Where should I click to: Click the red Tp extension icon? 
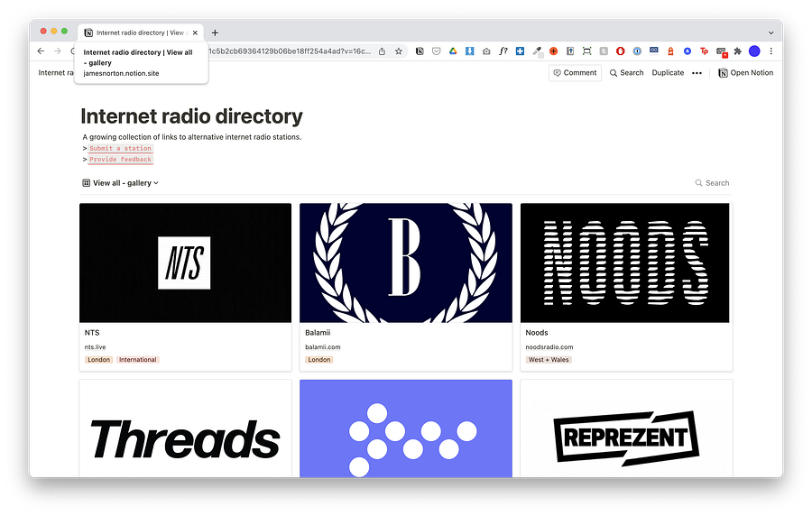(x=705, y=51)
